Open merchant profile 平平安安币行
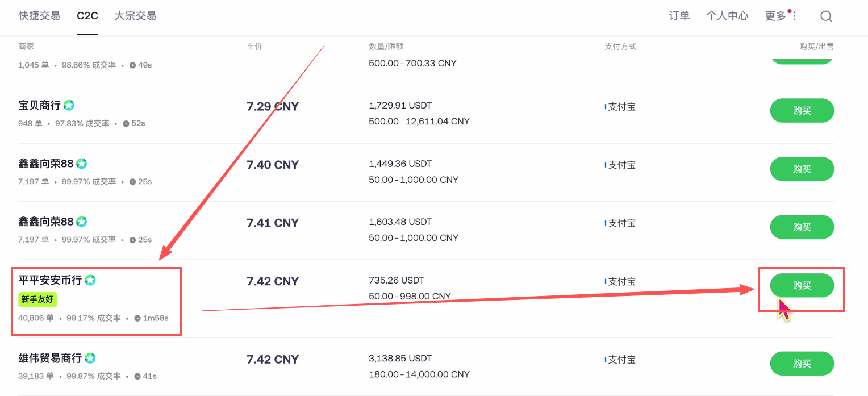The height and width of the screenshot is (396, 868). (x=50, y=280)
